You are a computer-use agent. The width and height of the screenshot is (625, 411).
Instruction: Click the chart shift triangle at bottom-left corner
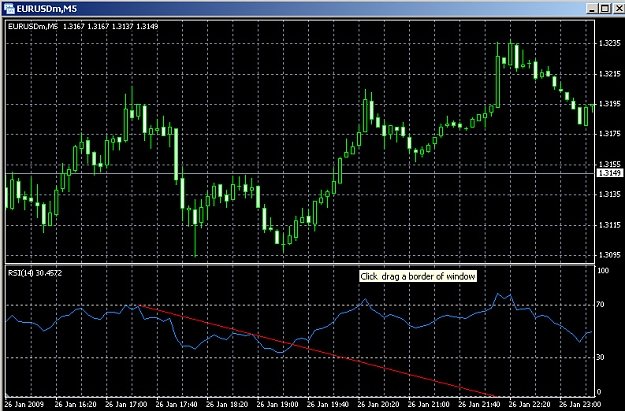(8, 395)
